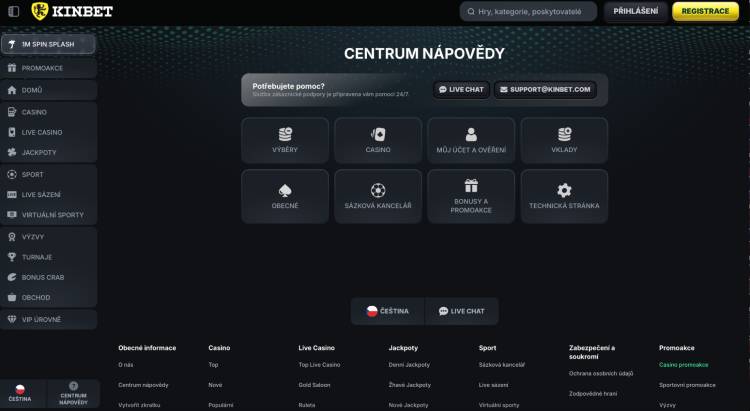Open Bonusy a promoakce help tile
The height and width of the screenshot is (411, 750).
coord(471,196)
